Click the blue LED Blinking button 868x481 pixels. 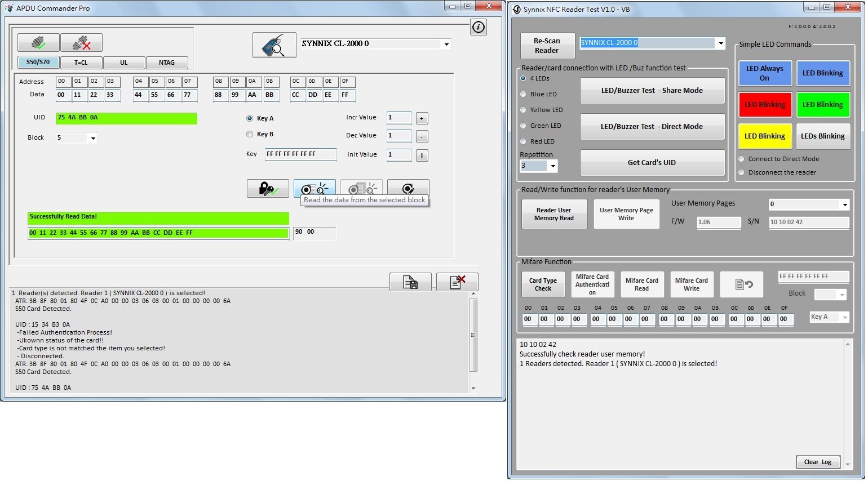823,73
